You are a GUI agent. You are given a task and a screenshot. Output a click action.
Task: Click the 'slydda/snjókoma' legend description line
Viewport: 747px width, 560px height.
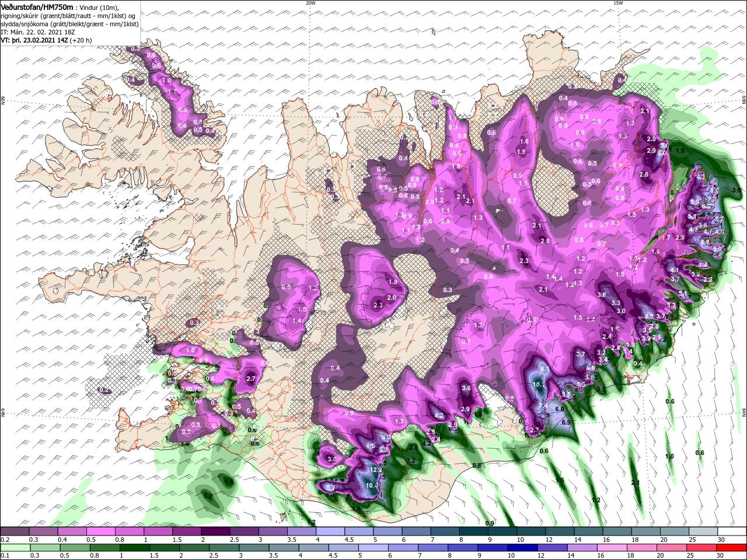click(x=69, y=24)
